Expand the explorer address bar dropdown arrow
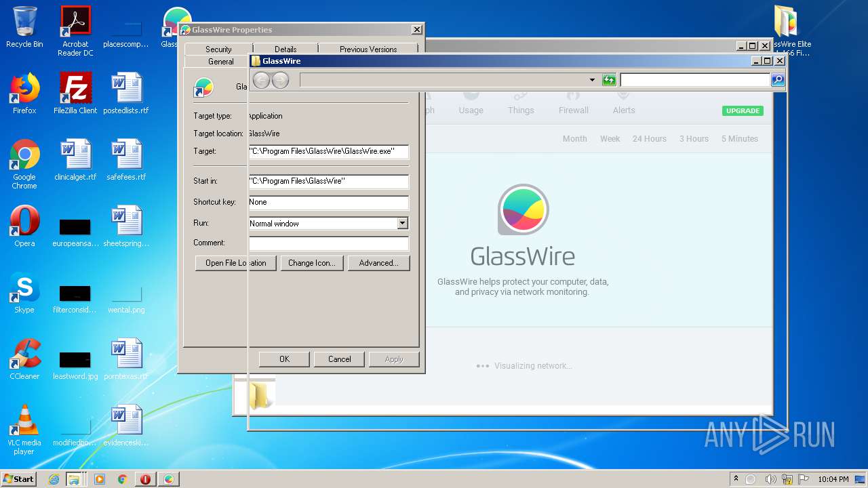The width and height of the screenshot is (868, 488). point(592,80)
